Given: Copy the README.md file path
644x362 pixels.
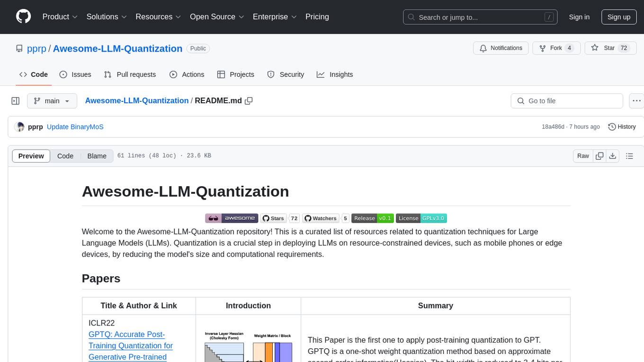Looking at the screenshot, I should [249, 100].
